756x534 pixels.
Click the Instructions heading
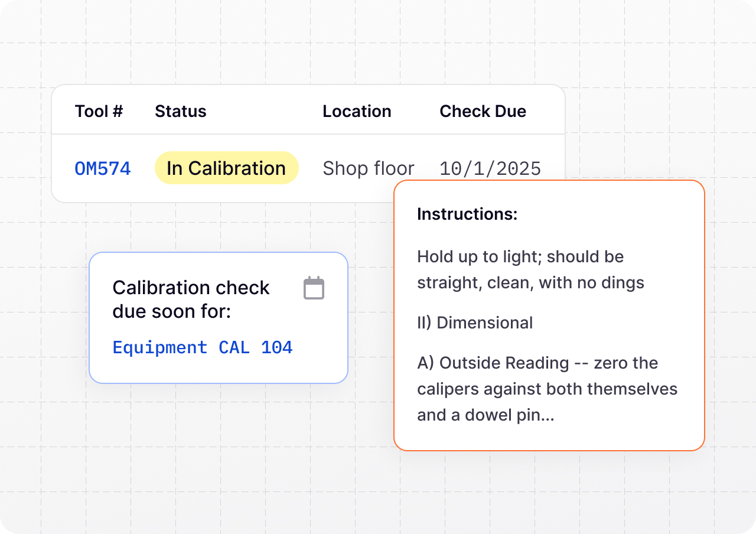[x=467, y=214]
